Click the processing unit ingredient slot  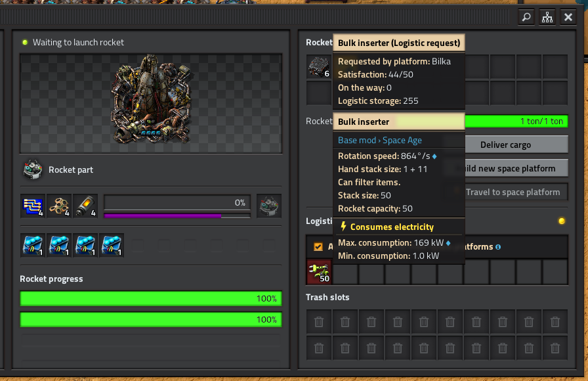33,206
